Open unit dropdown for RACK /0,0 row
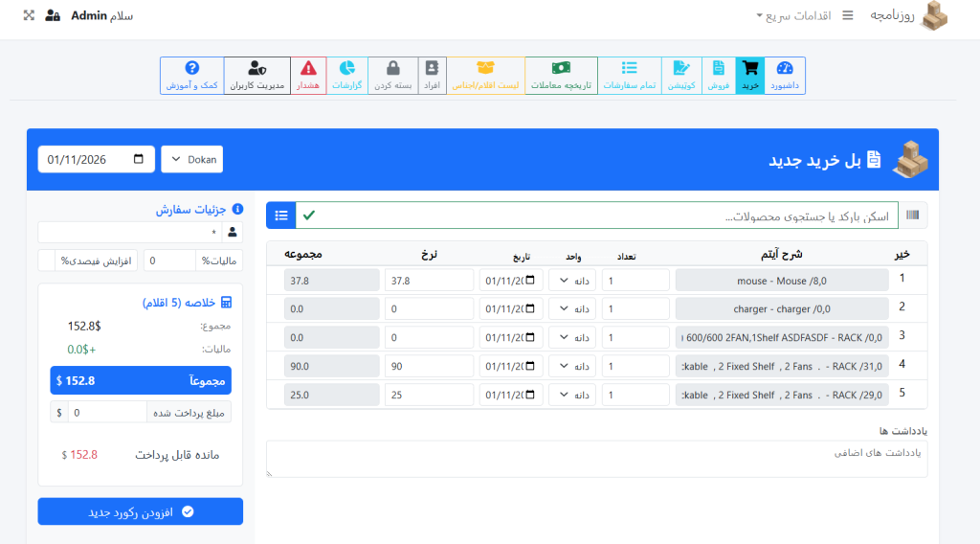 pos(572,337)
